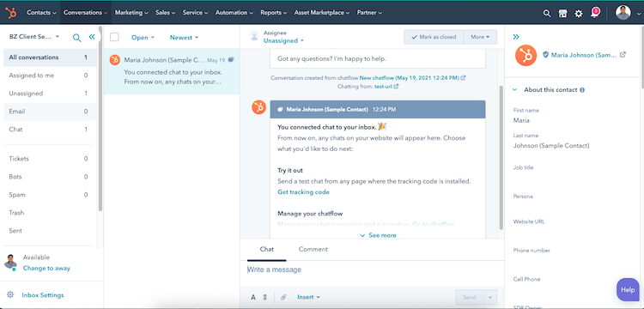Open external link icon after New chatflow
This screenshot has width=644, height=309.
(x=464, y=77)
